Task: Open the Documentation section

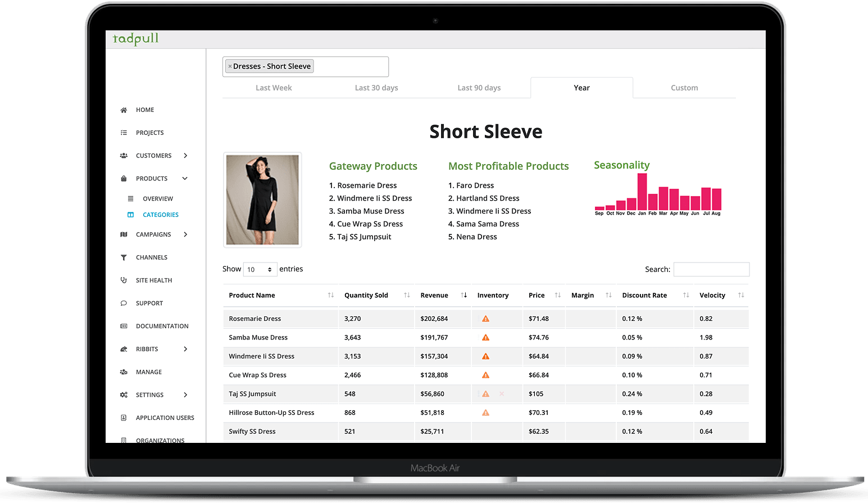Action: 162,326
